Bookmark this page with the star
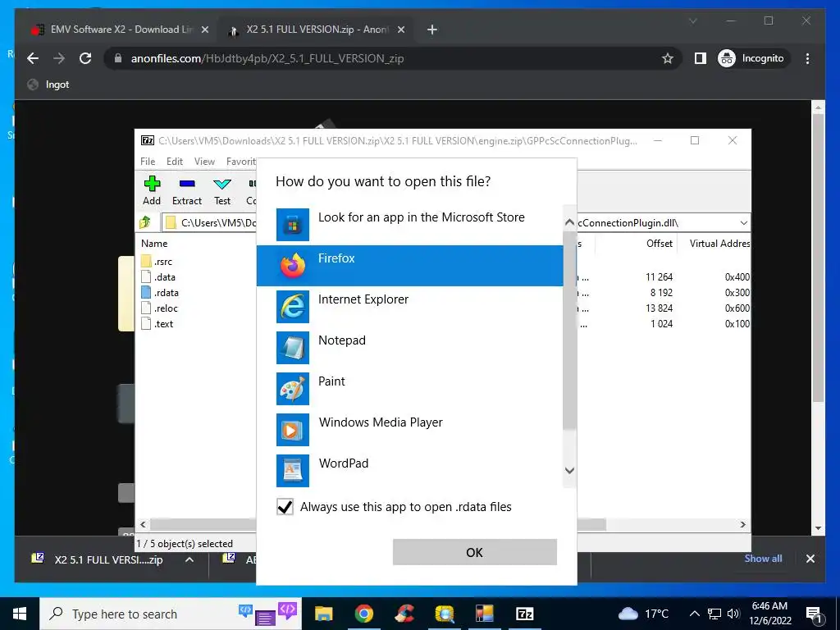The image size is (840, 630). (x=667, y=58)
